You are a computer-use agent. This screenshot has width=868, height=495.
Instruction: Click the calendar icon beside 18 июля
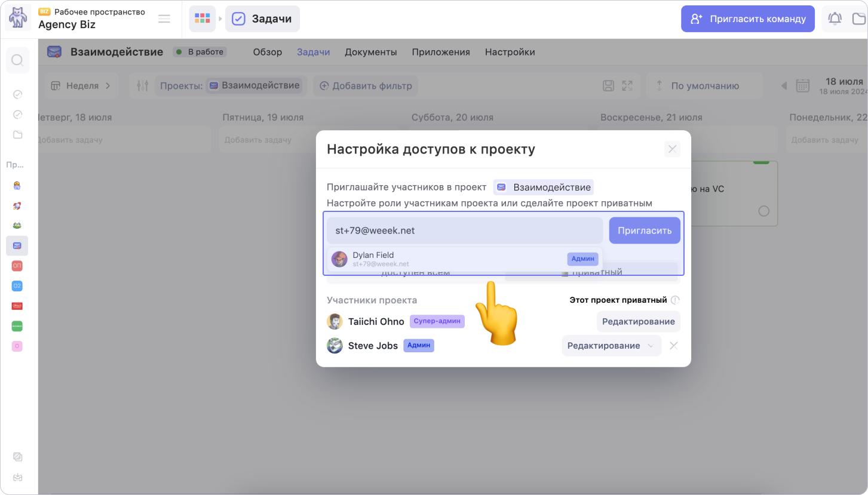point(802,86)
